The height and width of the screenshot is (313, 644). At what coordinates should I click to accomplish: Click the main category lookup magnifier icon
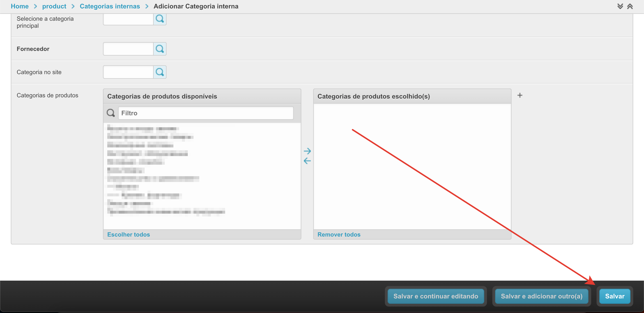point(160,19)
